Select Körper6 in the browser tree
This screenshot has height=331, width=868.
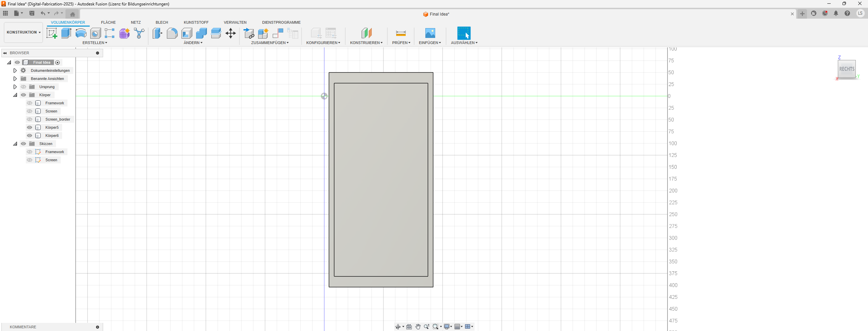point(52,136)
